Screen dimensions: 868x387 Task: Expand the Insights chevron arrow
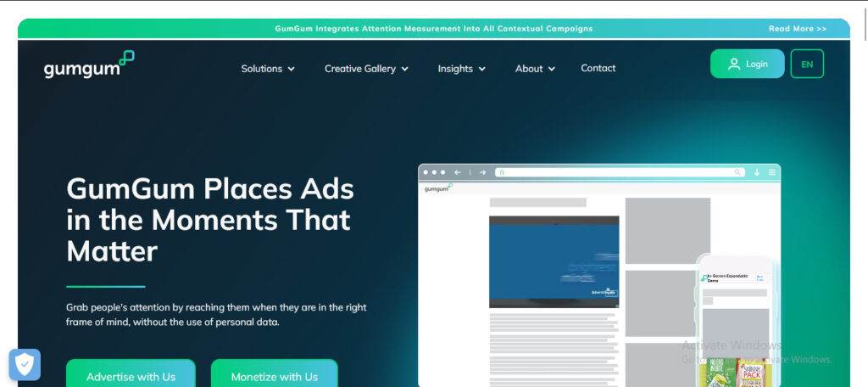click(481, 70)
